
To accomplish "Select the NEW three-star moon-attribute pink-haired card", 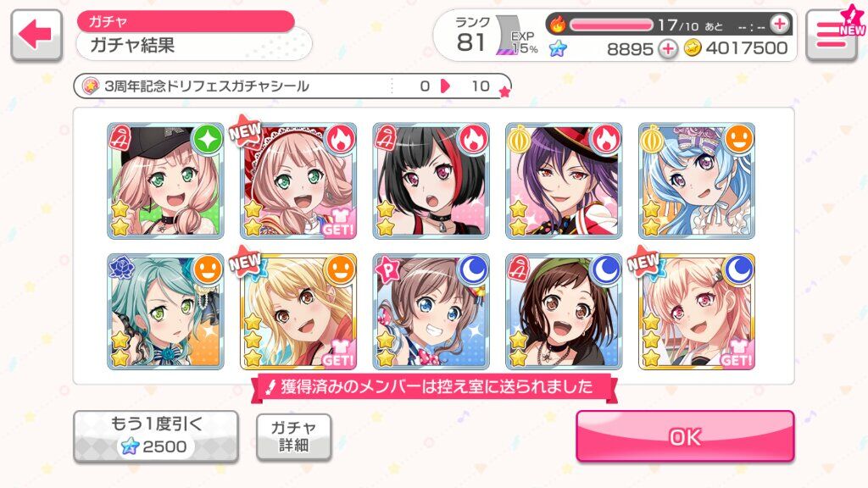I will [697, 312].
